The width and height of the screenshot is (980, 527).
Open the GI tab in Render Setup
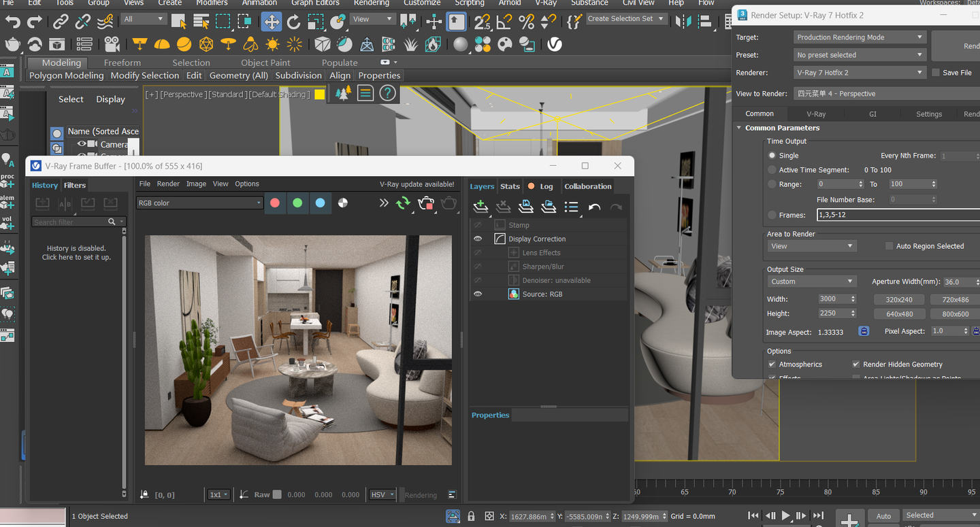(872, 114)
